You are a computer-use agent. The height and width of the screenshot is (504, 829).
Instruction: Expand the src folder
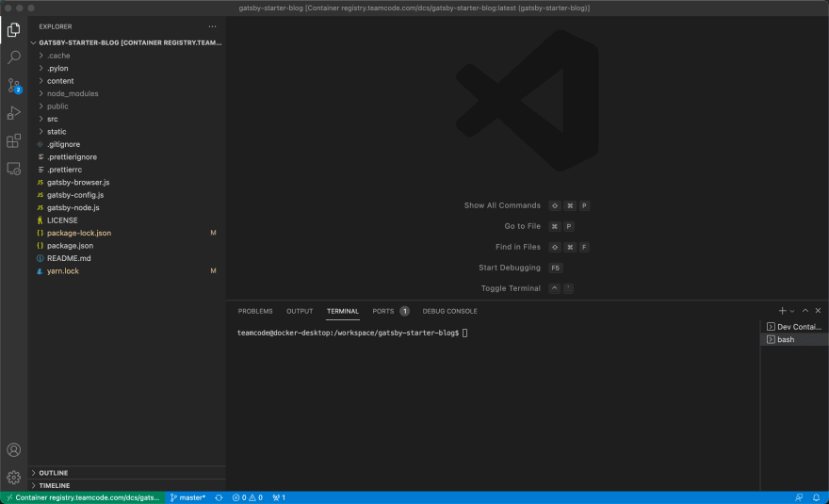tap(127, 119)
